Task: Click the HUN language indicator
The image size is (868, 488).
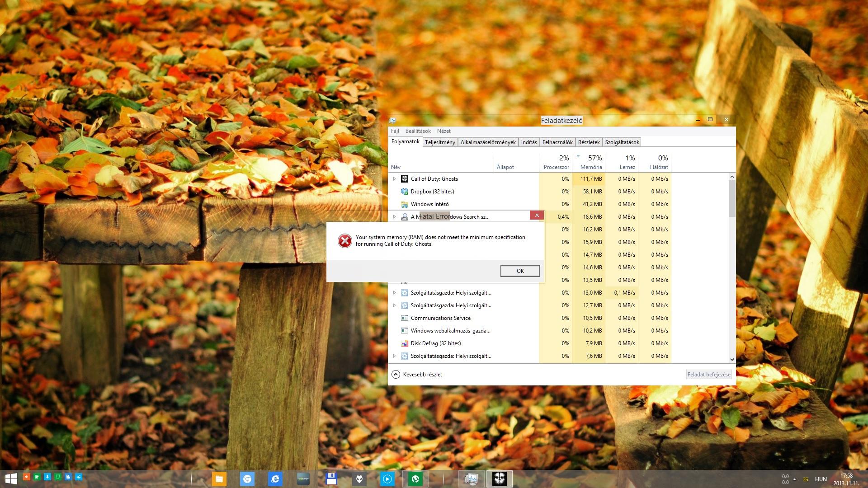Action: pos(821,479)
